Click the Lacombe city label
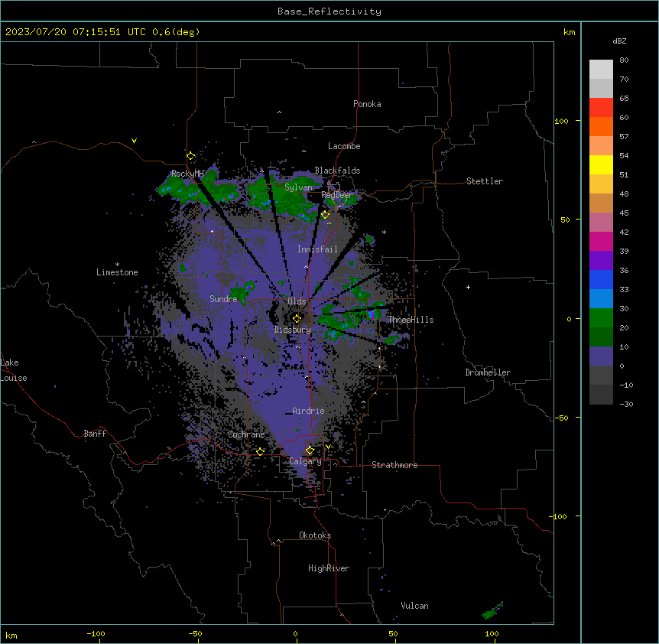This screenshot has width=659, height=644. click(344, 146)
